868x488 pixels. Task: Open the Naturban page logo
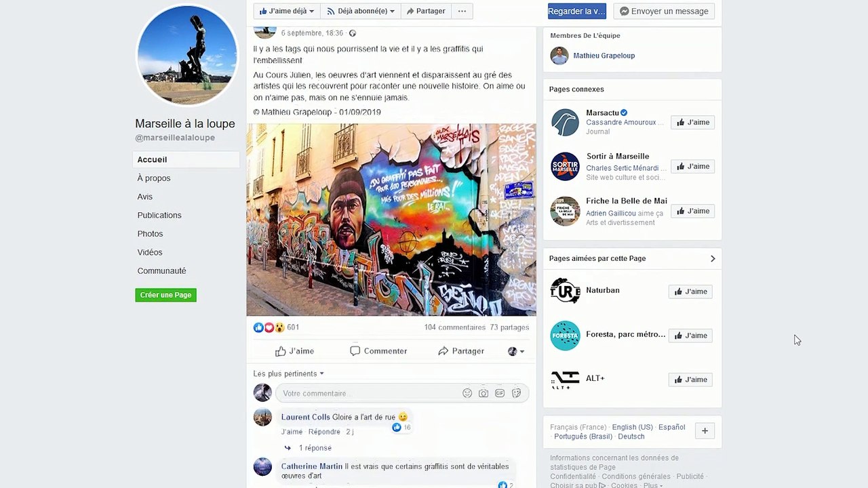tap(565, 291)
